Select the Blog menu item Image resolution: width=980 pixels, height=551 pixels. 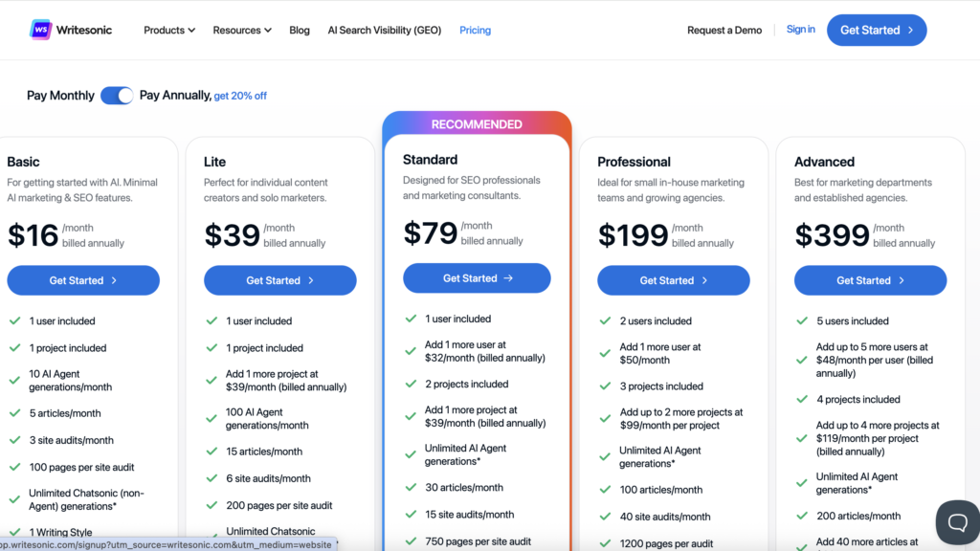[300, 30]
